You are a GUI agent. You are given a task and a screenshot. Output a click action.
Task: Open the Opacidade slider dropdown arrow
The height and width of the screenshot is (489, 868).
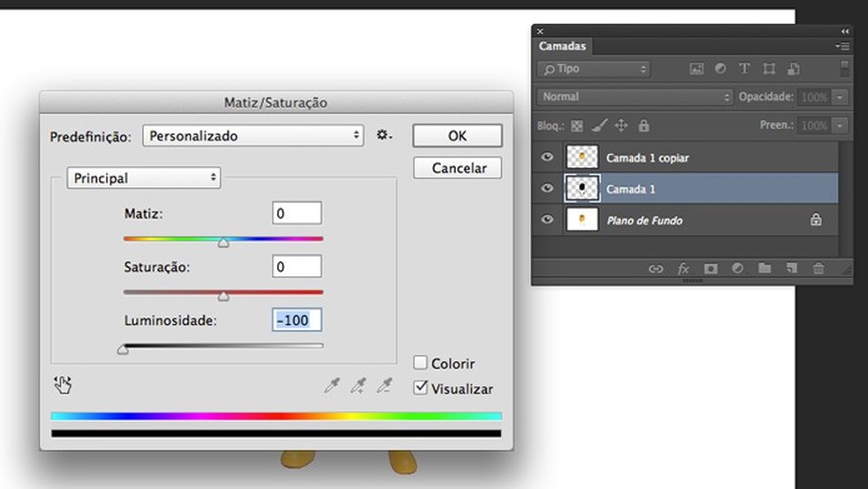click(x=840, y=97)
